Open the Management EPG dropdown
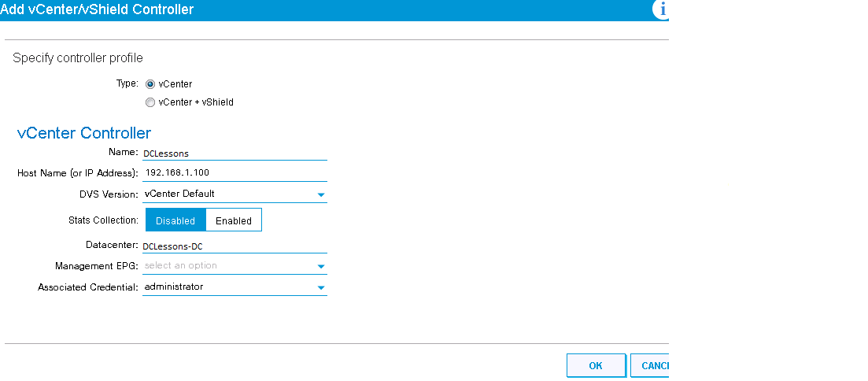868x381 pixels. 235,266
